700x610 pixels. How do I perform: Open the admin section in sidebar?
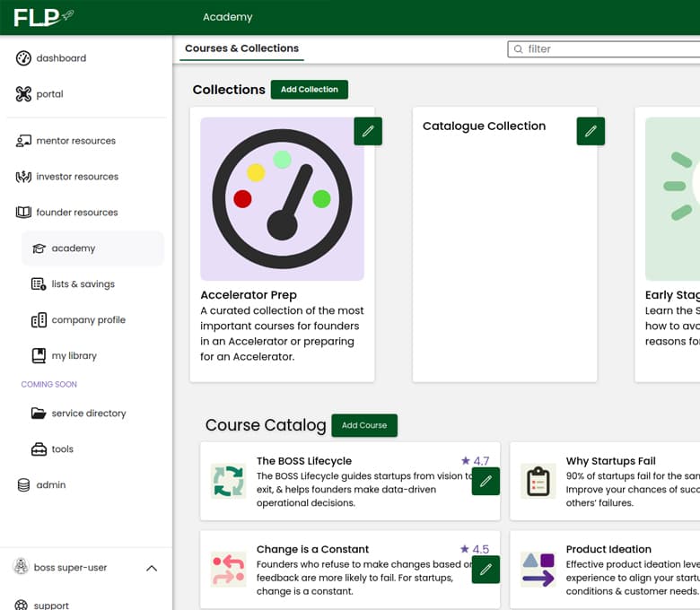click(50, 485)
